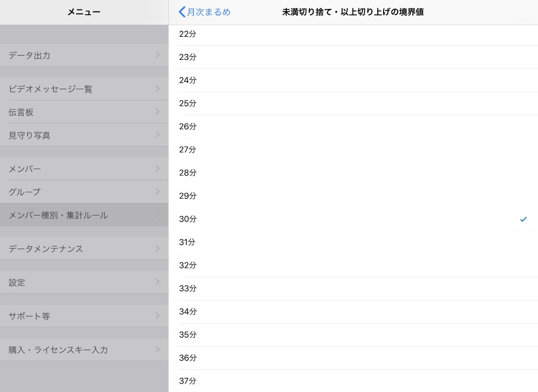Select 22分 as the boundary value
The height and width of the screenshot is (392, 538).
tap(188, 34)
